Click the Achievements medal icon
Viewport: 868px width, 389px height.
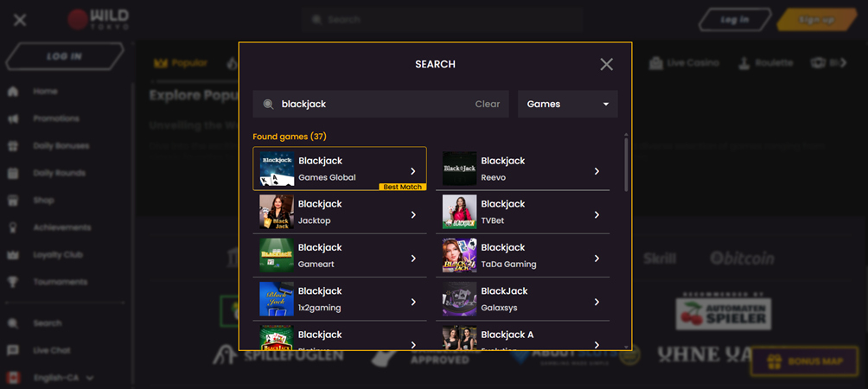tap(13, 227)
